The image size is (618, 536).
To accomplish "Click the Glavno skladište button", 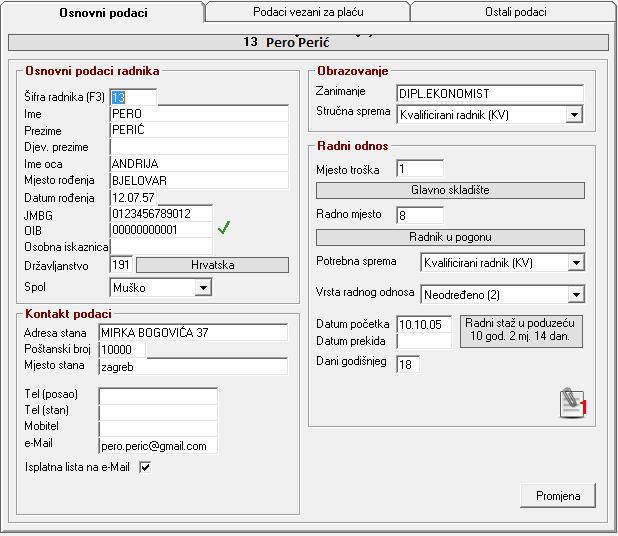I will click(x=450, y=190).
